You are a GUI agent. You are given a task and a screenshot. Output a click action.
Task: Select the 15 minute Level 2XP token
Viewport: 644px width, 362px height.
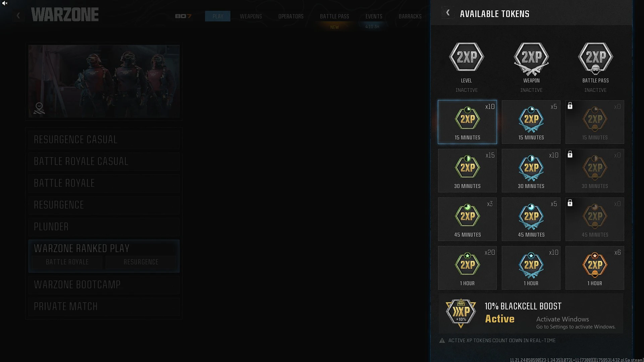(467, 122)
